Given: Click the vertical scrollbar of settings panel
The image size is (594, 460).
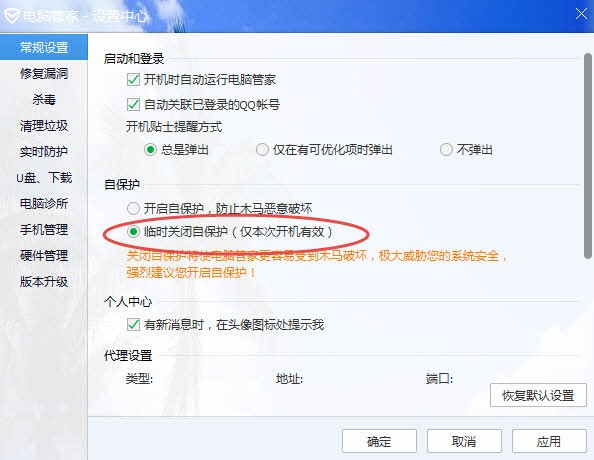Looking at the screenshot, I should [588, 155].
